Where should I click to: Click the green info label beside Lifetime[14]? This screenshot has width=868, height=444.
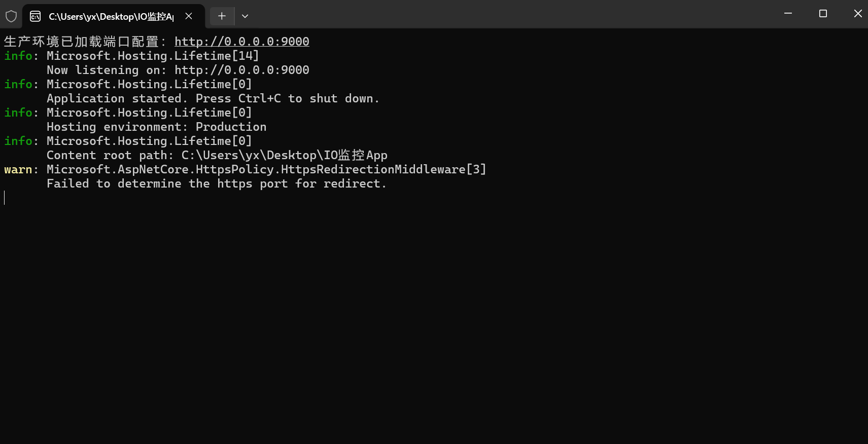18,56
